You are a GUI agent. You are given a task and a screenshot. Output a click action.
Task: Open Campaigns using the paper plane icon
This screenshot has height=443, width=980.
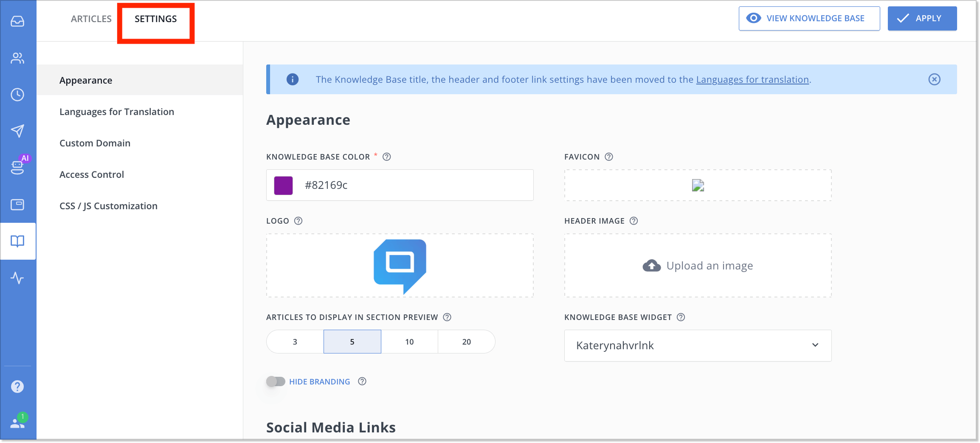tap(17, 131)
